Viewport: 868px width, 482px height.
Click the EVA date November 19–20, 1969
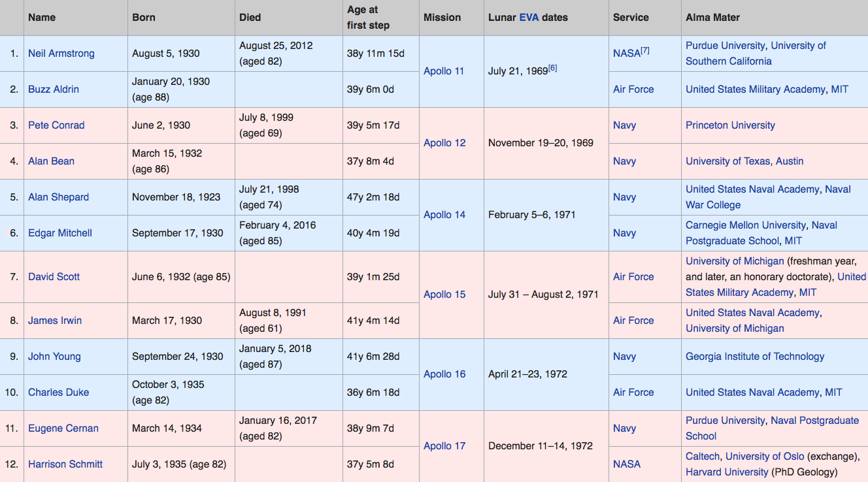tap(541, 143)
